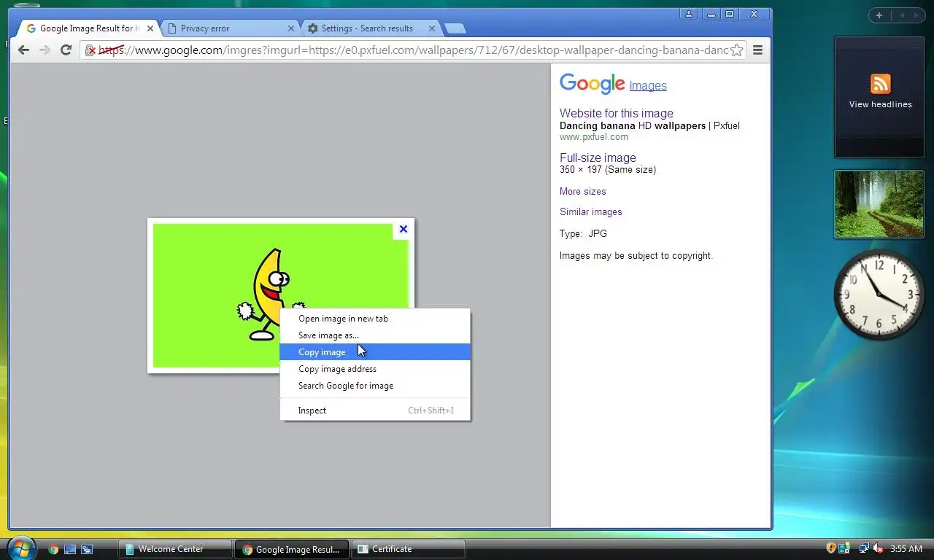The image size is (934, 560).
Task: Click the Google Image Result taskbar button
Action: tap(292, 549)
